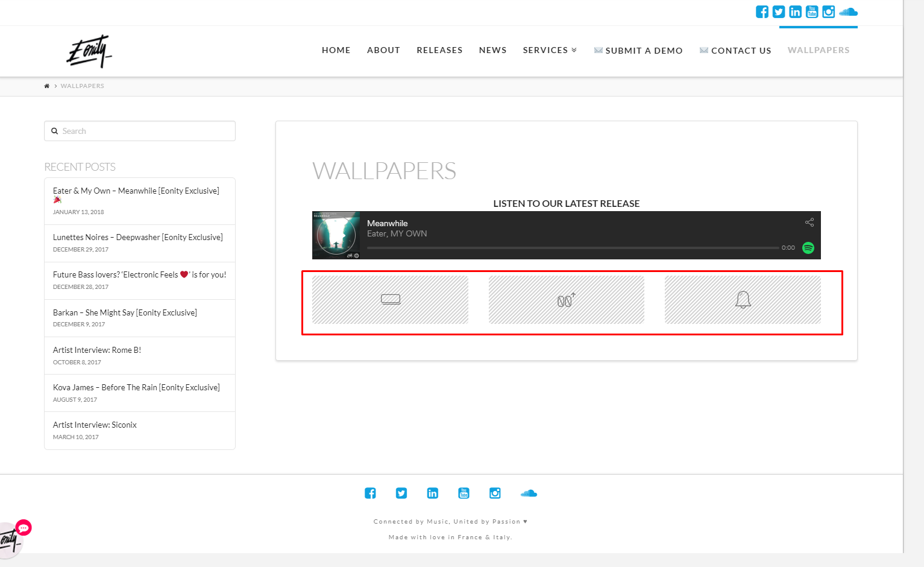
Task: Click the Spotify player progress bar
Action: (x=573, y=248)
